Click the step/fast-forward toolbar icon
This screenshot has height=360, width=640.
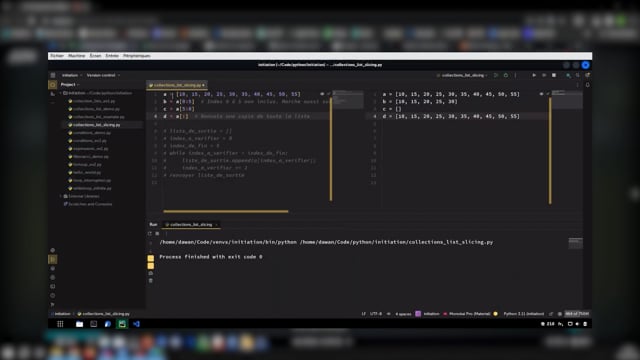(544, 76)
